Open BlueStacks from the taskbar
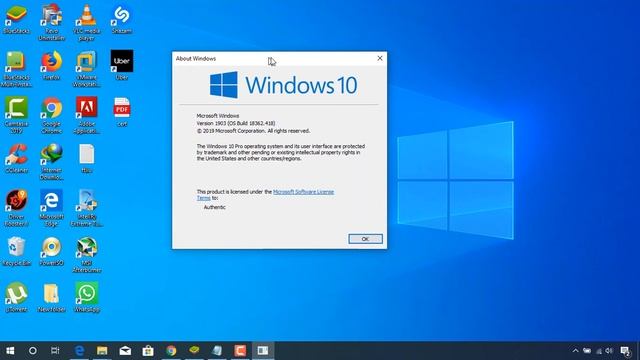640x360 pixels. [x=194, y=351]
